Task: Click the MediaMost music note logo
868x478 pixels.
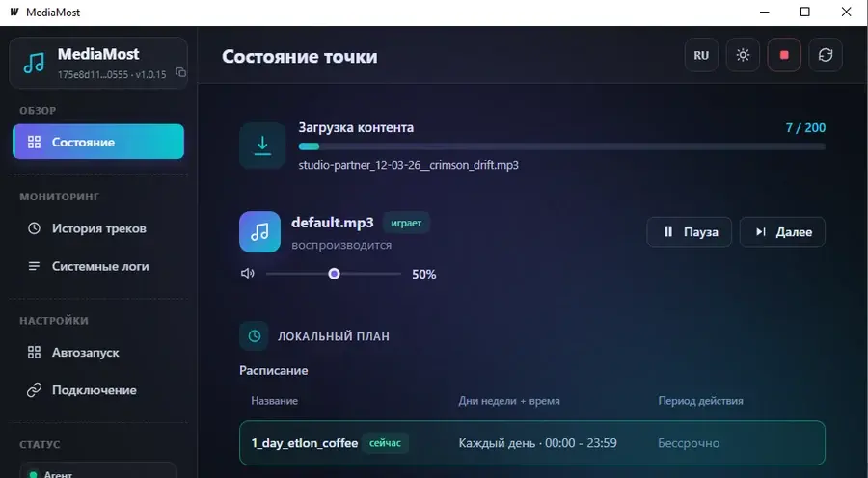Action: pyautogui.click(x=34, y=63)
